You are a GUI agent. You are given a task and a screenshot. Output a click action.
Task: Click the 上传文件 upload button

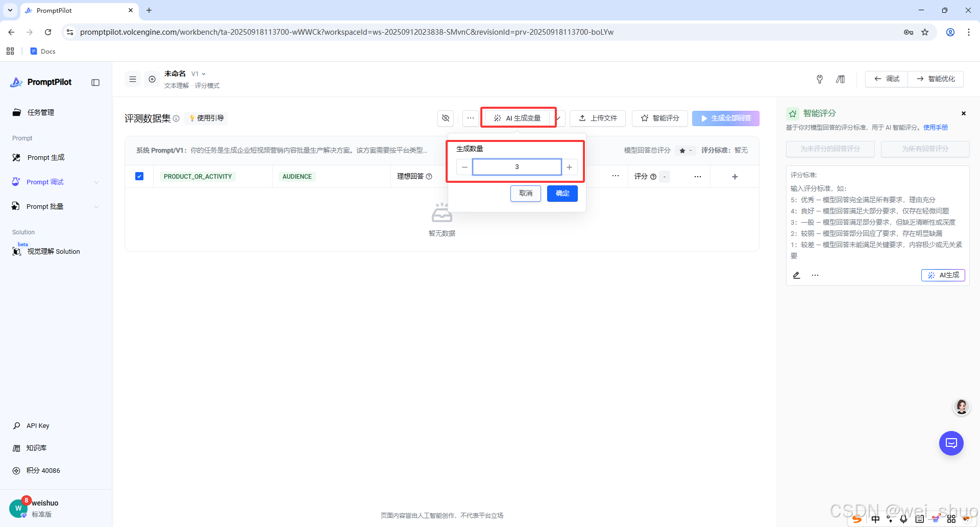[x=598, y=118]
